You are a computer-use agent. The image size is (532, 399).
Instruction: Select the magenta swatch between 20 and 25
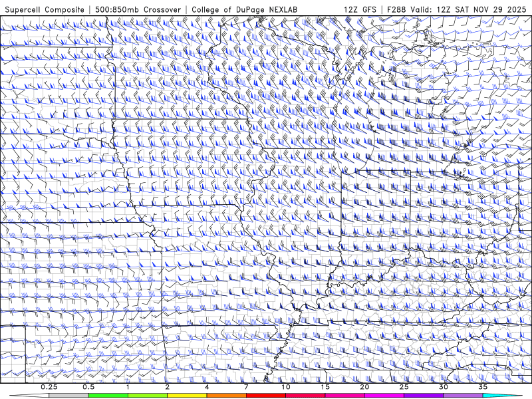384,396
